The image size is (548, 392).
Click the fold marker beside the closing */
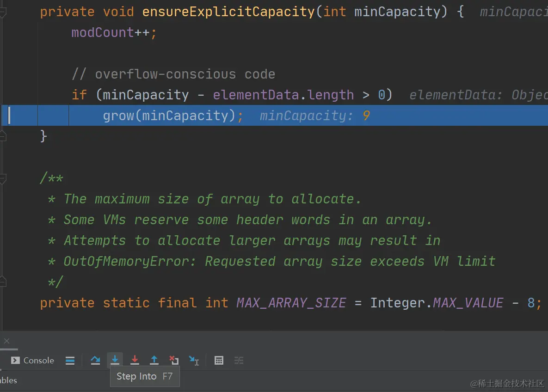[x=3, y=282]
